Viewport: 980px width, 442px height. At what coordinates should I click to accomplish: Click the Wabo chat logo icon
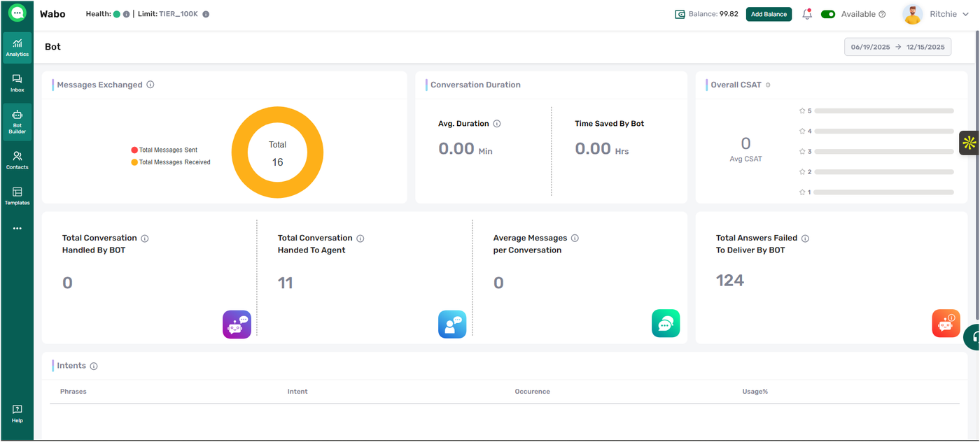pyautogui.click(x=17, y=13)
